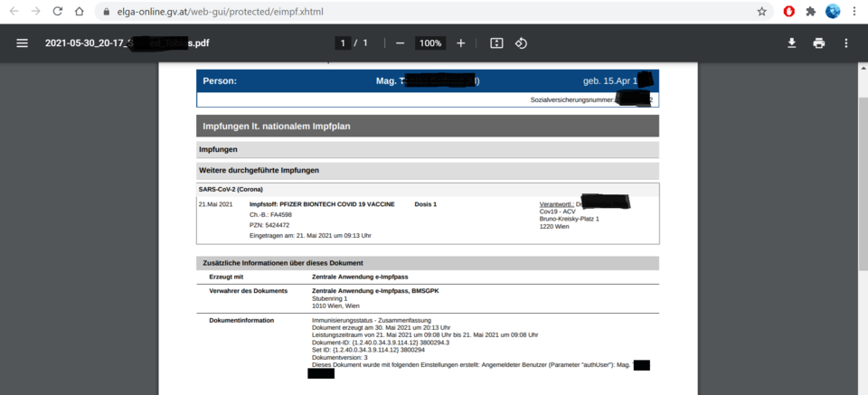
Task: Toggle fit to page icon
Action: (496, 43)
